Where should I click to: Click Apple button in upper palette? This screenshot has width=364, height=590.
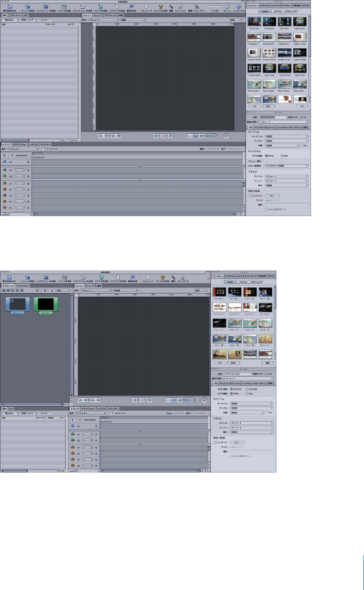click(265, 12)
